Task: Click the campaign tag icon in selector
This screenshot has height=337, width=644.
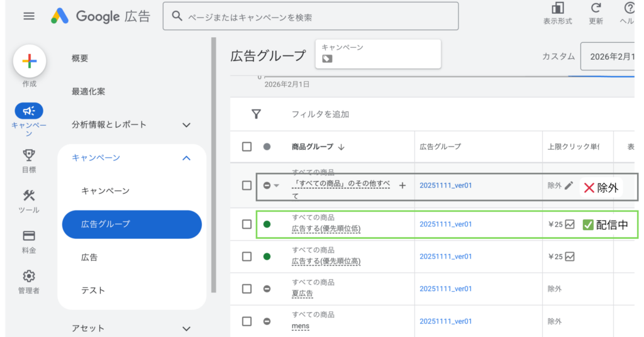Action: point(327,58)
